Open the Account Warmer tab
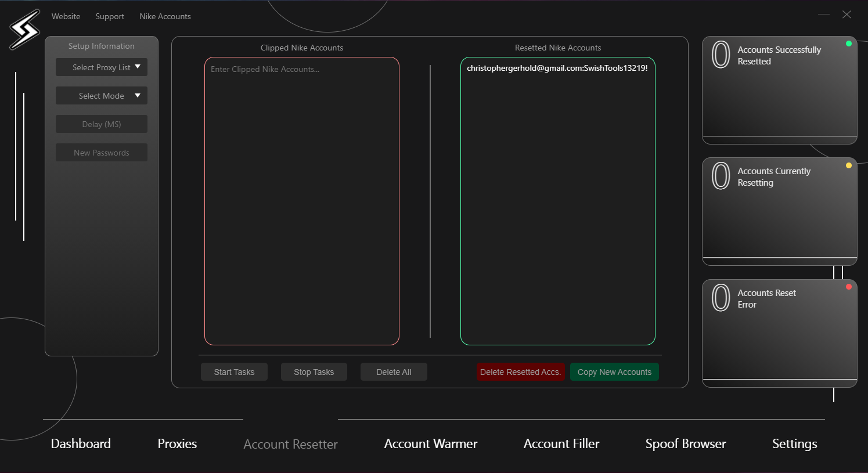This screenshot has width=868, height=473. click(430, 443)
